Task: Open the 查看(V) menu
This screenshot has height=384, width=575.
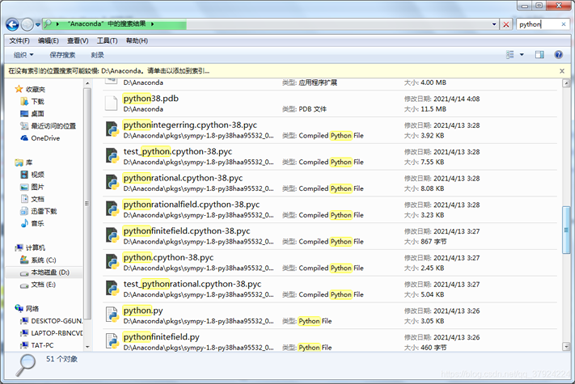Action: point(77,41)
